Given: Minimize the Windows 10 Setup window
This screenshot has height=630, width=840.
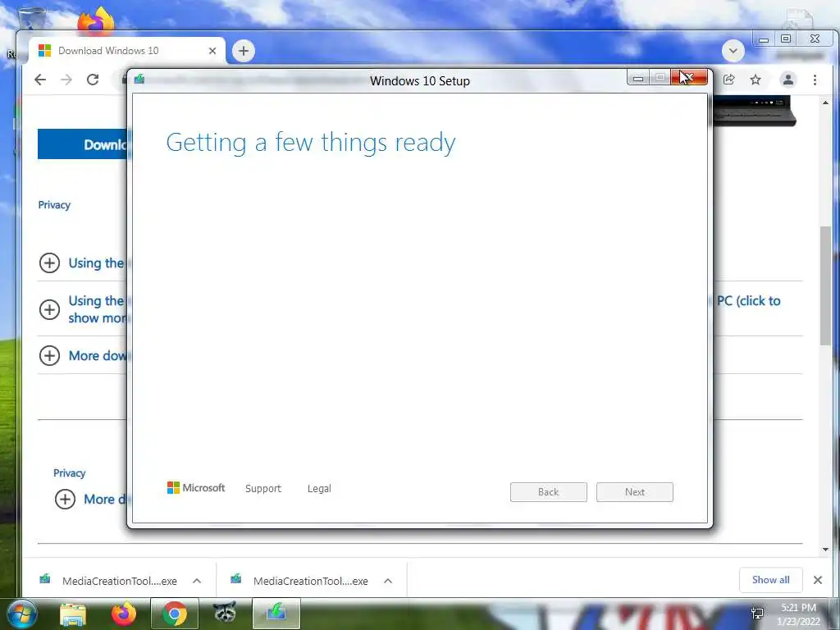Looking at the screenshot, I should coord(638,78).
